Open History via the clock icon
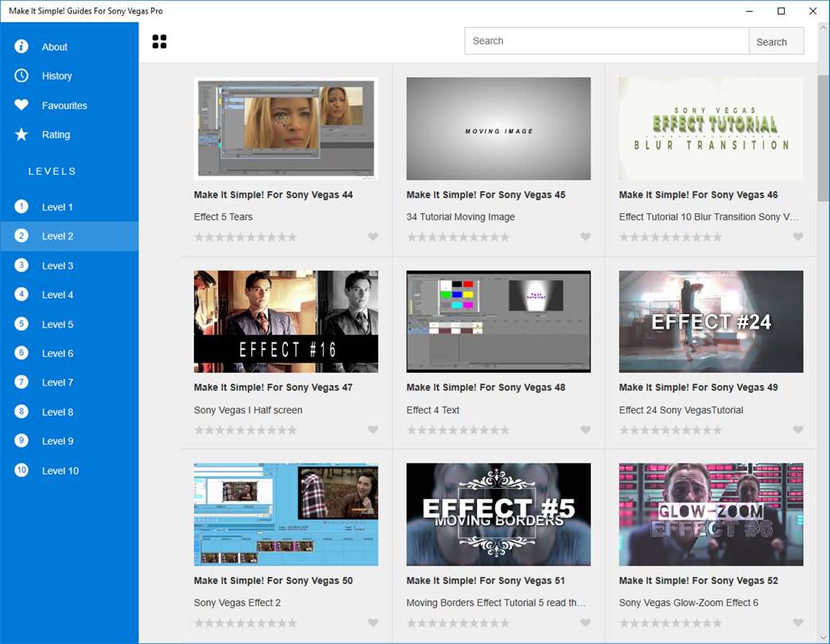 (21, 76)
